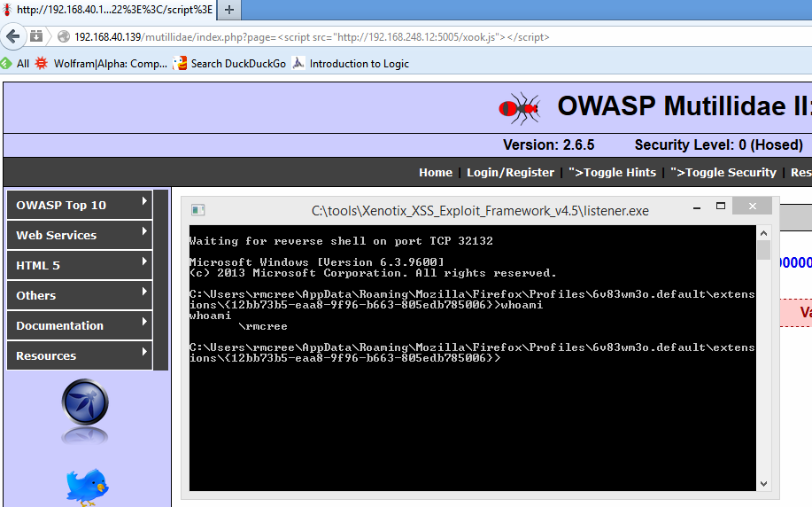Click the Wolfram|Alpha bookmark star icon
812x507 pixels.
(x=42, y=63)
